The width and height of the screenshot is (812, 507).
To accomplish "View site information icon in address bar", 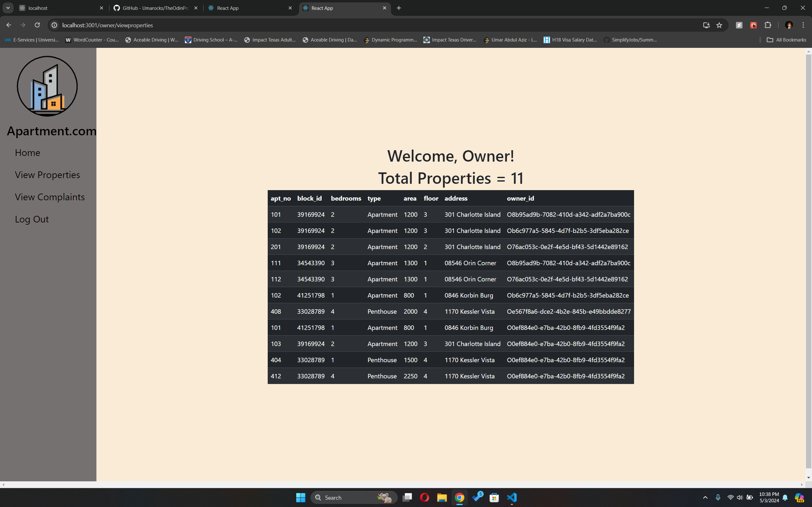I will point(54,25).
